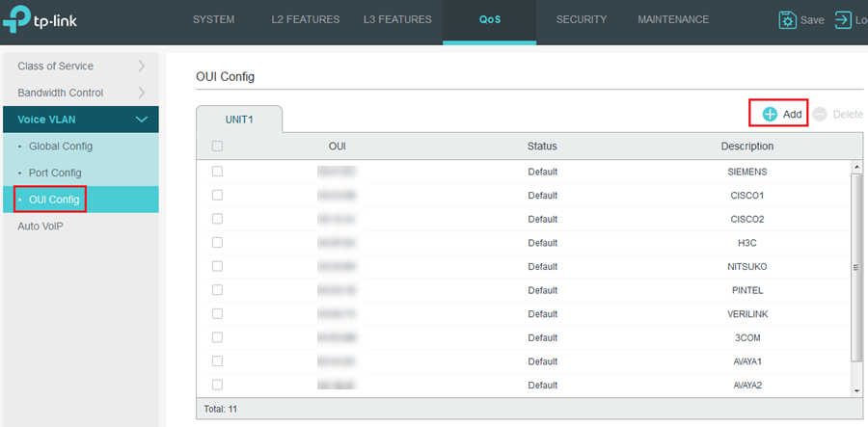Click the Save disk icon

[788, 20]
